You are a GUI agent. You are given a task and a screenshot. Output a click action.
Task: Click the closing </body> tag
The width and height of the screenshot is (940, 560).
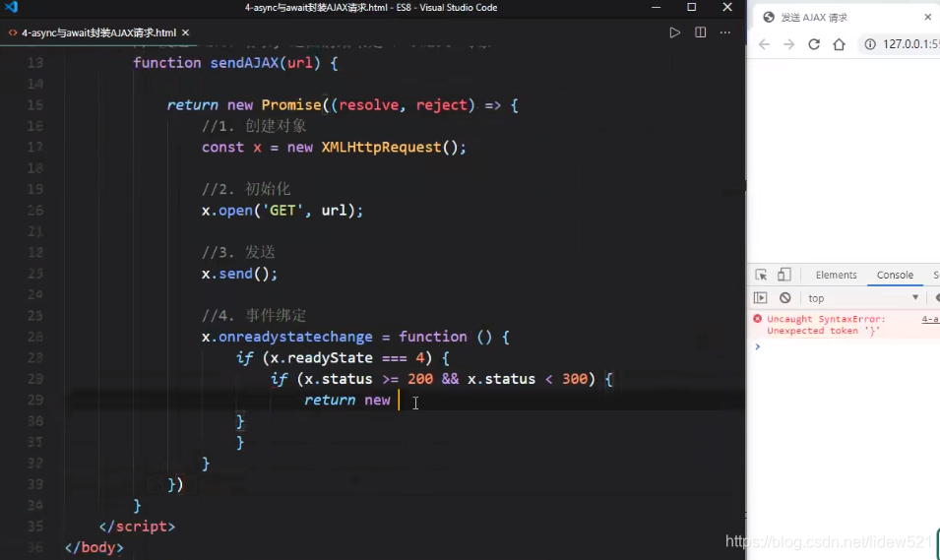click(94, 547)
